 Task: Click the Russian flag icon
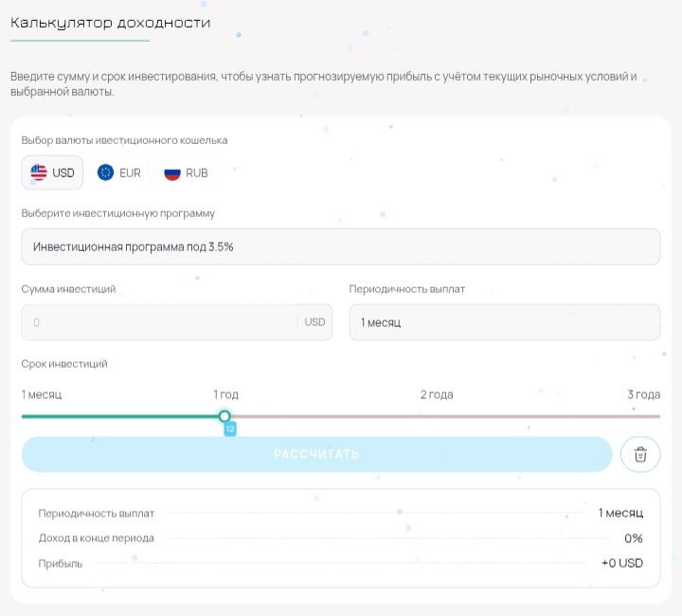(171, 172)
